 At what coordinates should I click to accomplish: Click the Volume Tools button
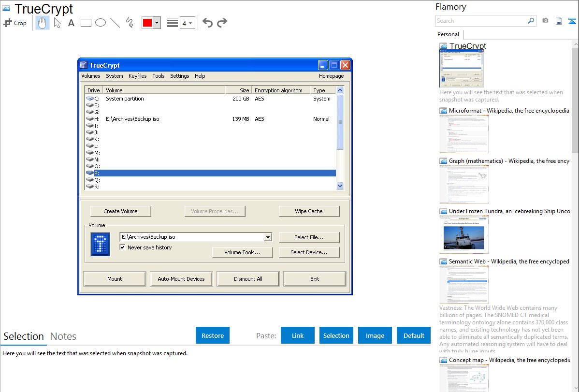click(x=242, y=252)
